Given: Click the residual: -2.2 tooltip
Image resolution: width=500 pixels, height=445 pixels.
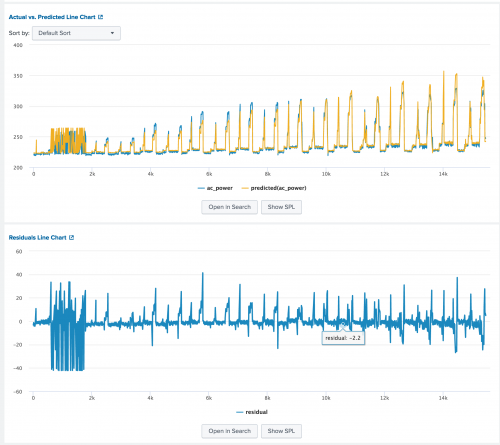Looking at the screenshot, I should tap(343, 338).
